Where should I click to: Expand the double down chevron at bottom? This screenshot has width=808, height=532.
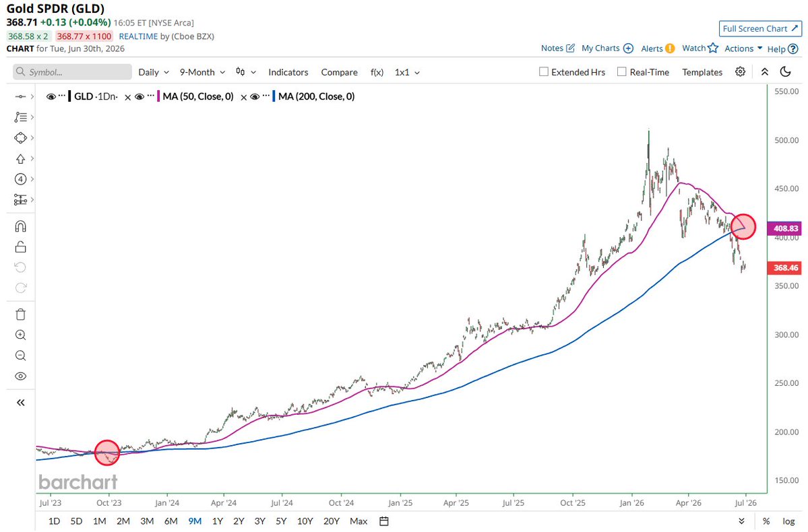click(741, 521)
